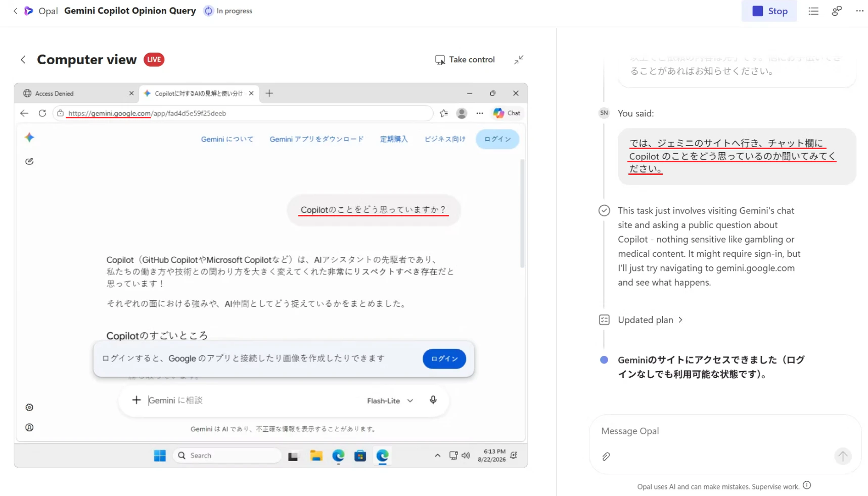Open the more options menu in Opal header
This screenshot has width=868, height=496.
click(859, 11)
